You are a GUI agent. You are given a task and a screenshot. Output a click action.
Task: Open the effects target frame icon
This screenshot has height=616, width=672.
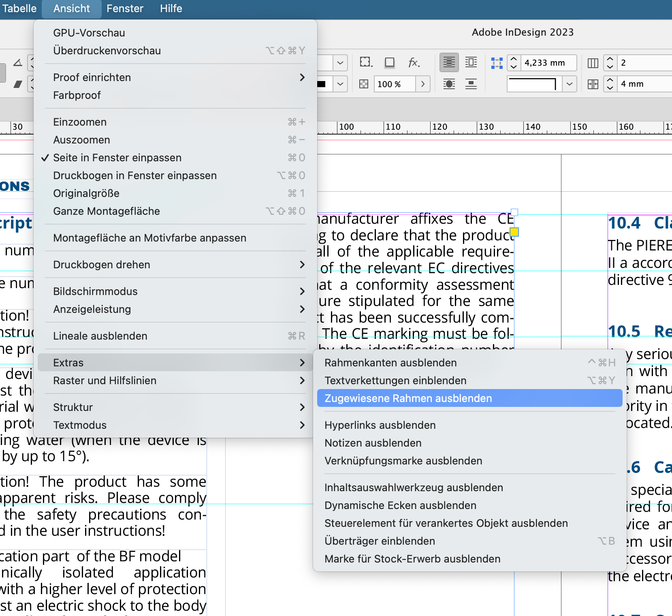coord(366,62)
